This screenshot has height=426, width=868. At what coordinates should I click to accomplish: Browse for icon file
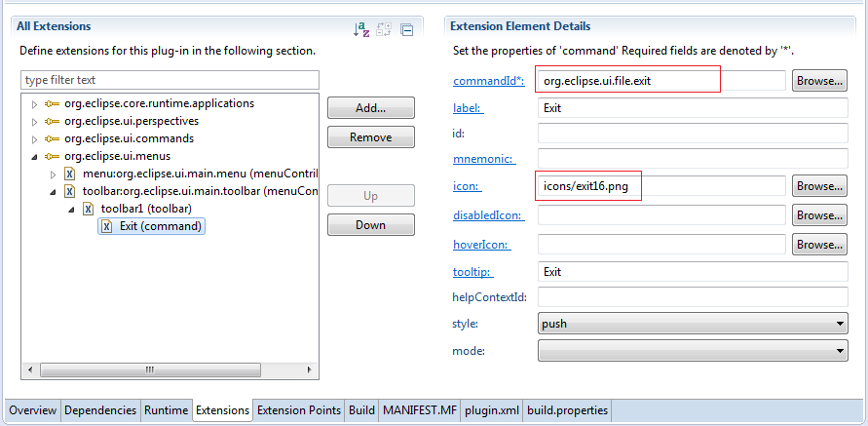coord(819,186)
